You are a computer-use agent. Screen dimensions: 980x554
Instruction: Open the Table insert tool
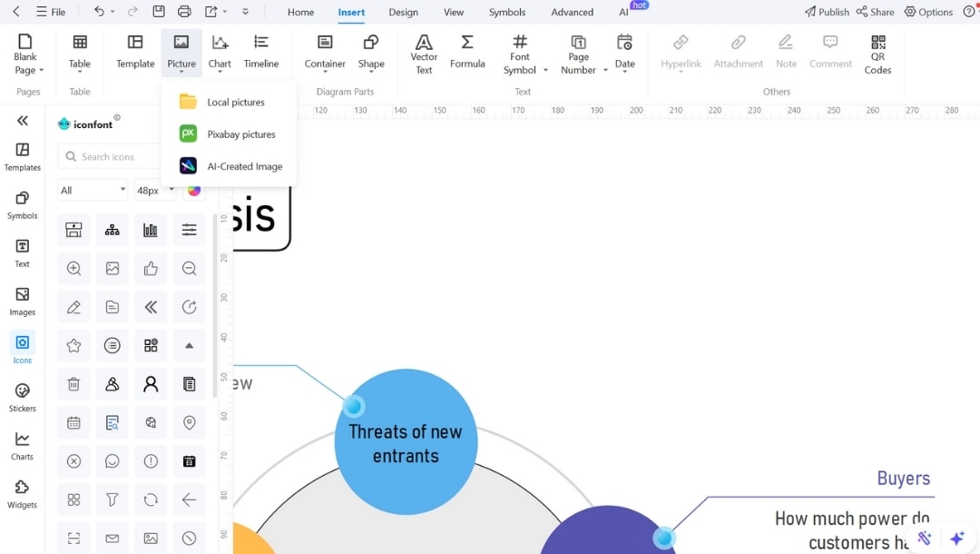(79, 53)
